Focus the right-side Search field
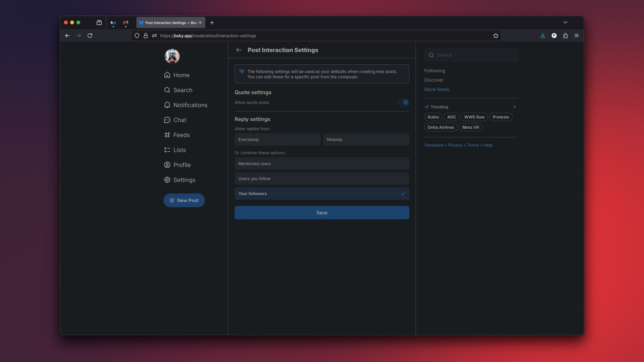644x362 pixels. (471, 55)
